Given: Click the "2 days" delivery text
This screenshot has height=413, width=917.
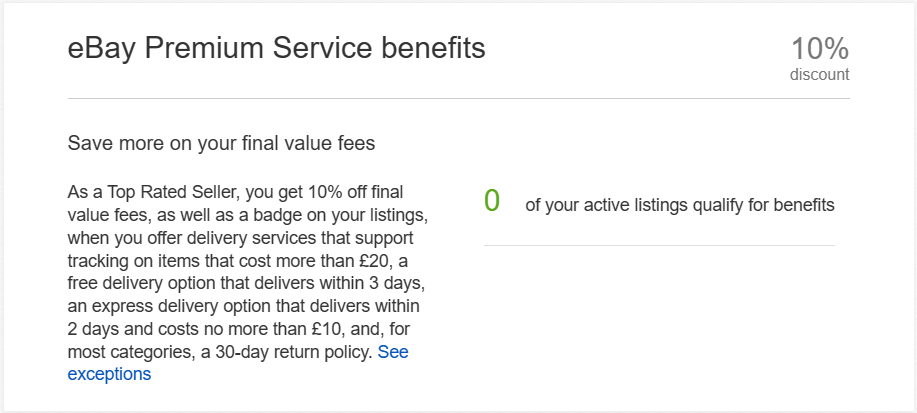Looking at the screenshot, I should [x=90, y=329].
